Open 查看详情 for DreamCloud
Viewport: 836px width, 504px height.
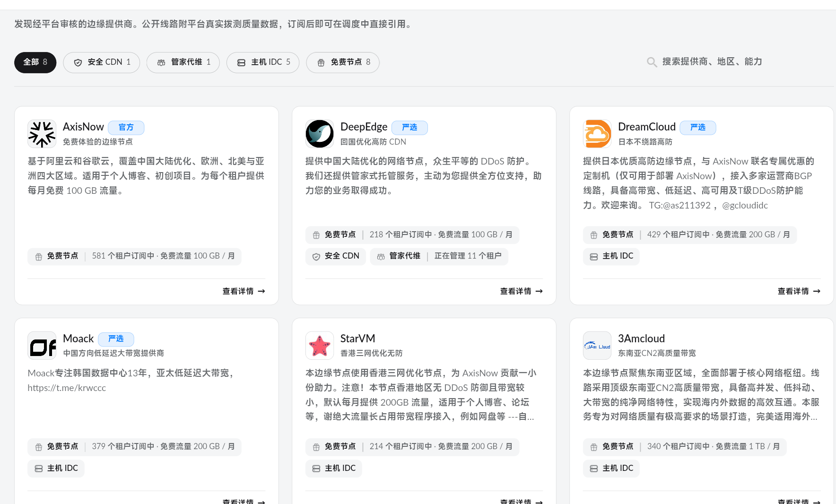pyautogui.click(x=799, y=291)
